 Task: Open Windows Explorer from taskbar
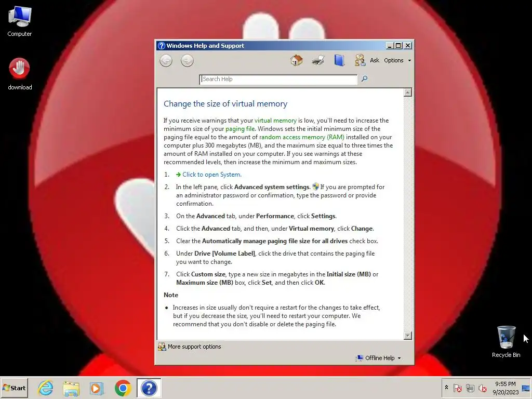click(x=71, y=388)
